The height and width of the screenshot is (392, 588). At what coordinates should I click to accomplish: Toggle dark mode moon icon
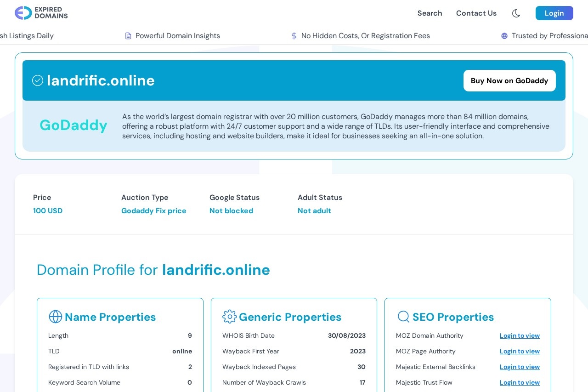pyautogui.click(x=516, y=13)
